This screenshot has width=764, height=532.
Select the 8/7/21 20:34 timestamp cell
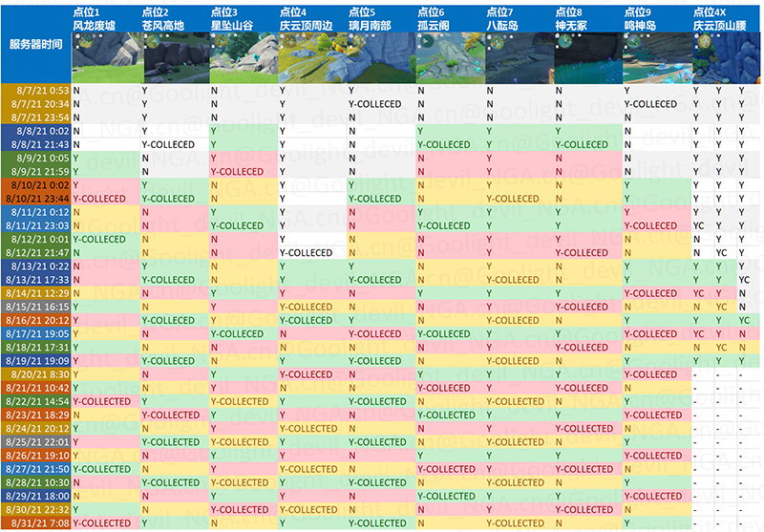pos(36,104)
